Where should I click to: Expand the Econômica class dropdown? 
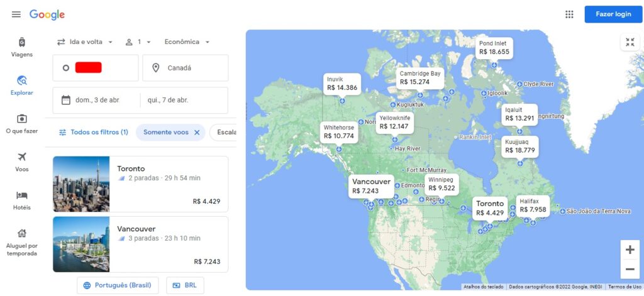tap(187, 42)
